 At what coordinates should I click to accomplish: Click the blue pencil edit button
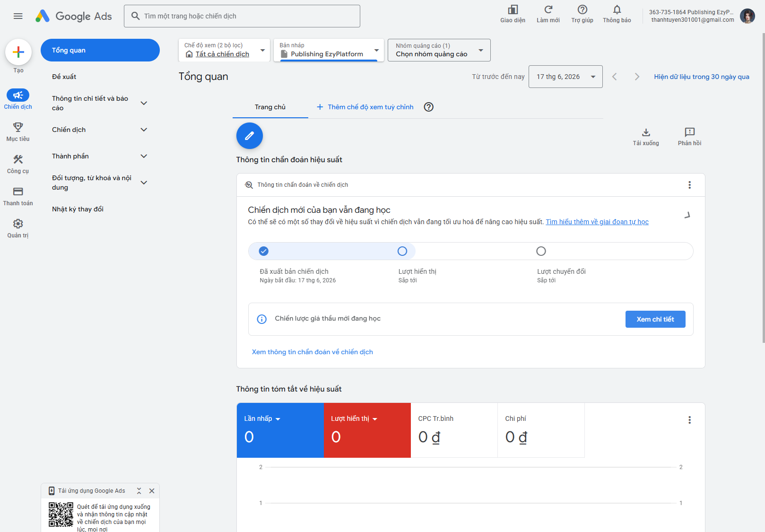point(250,136)
